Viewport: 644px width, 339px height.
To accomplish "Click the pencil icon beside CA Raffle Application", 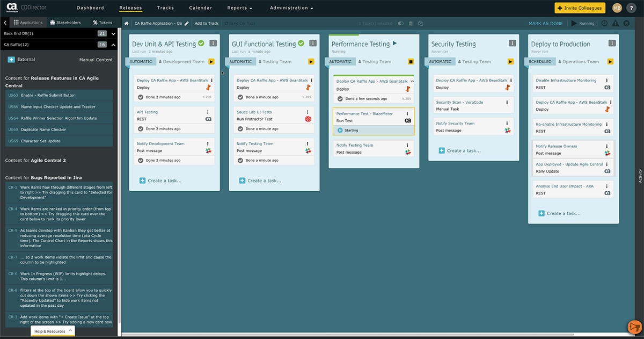I will point(186,24).
